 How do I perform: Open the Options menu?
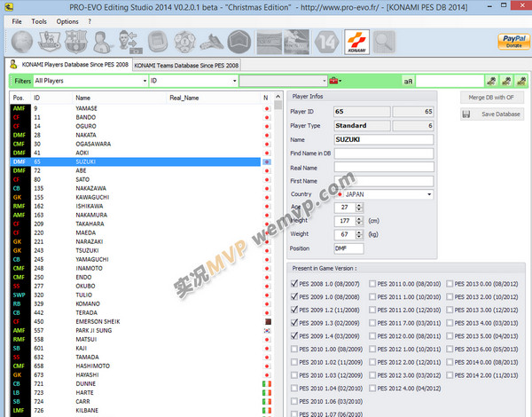click(67, 21)
